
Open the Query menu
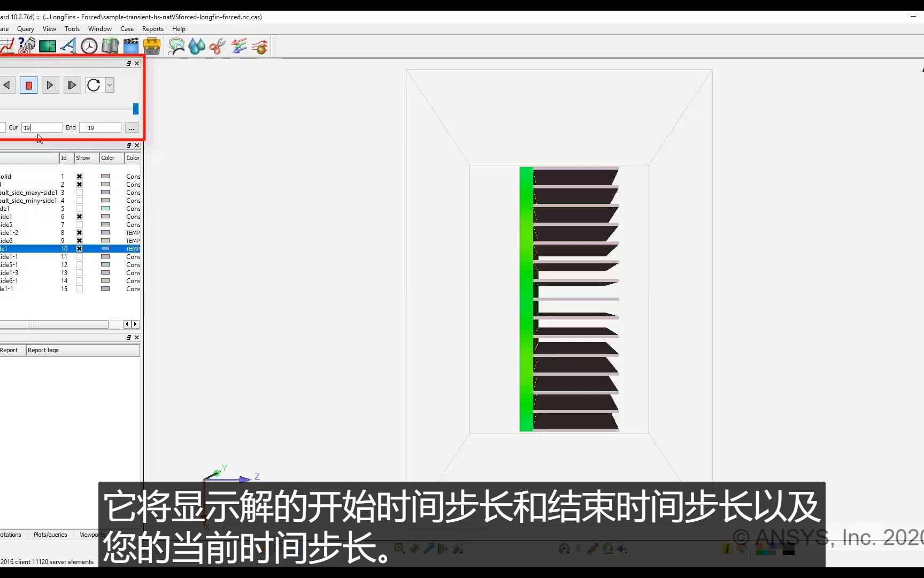pos(25,29)
